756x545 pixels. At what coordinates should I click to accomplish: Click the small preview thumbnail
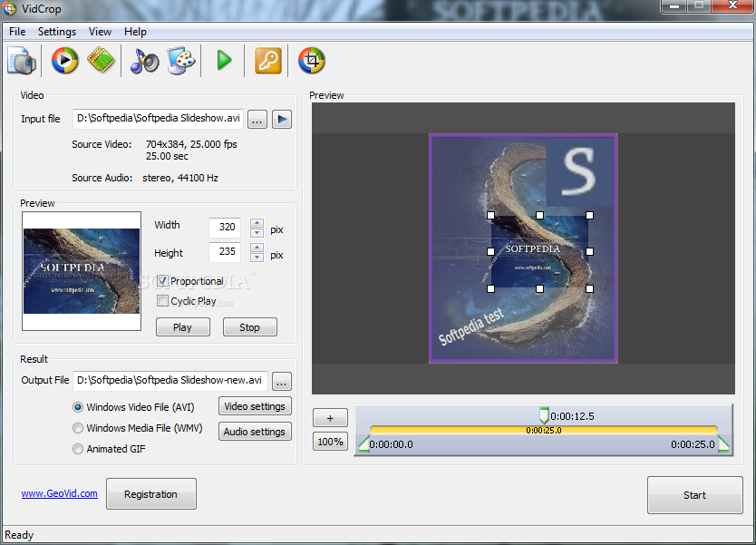point(82,271)
